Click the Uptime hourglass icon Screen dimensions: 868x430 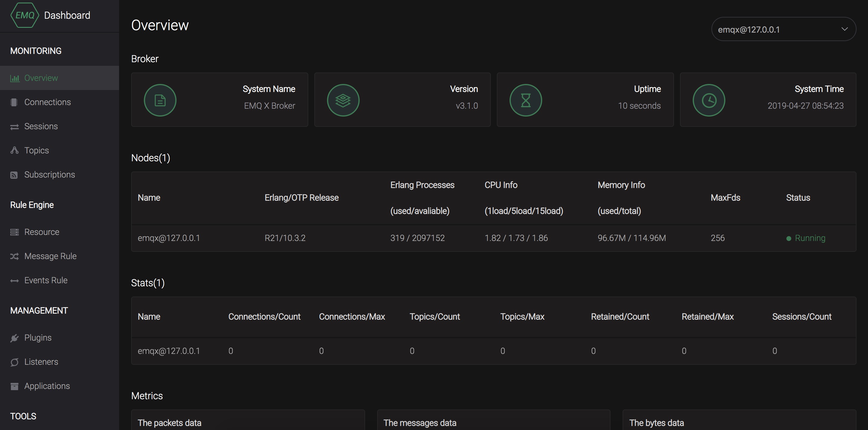(x=526, y=100)
